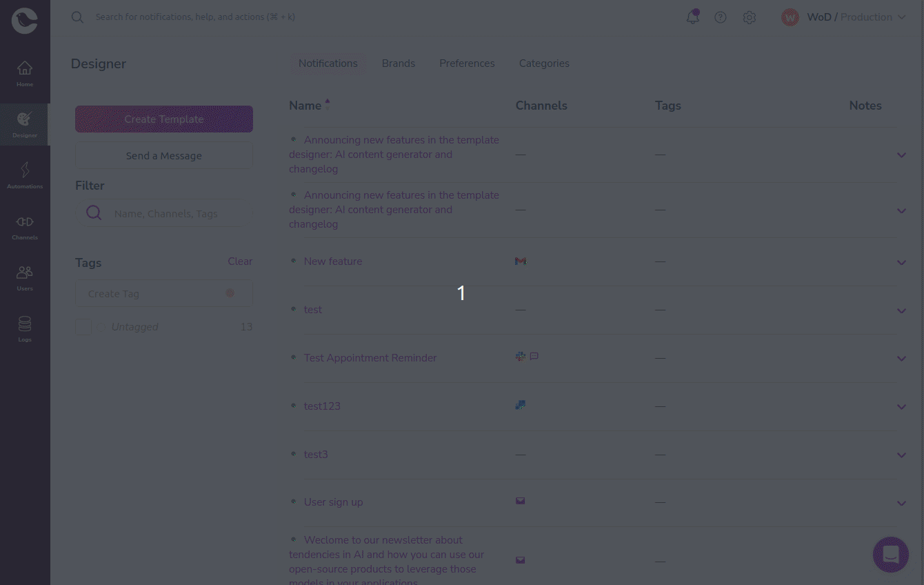
Task: Expand the row for New feature
Action: click(901, 262)
